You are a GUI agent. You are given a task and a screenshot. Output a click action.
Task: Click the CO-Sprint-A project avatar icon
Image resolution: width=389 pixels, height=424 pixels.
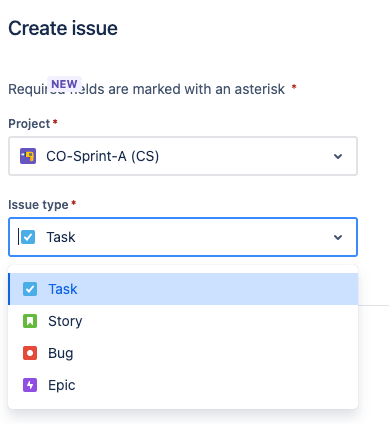point(28,156)
